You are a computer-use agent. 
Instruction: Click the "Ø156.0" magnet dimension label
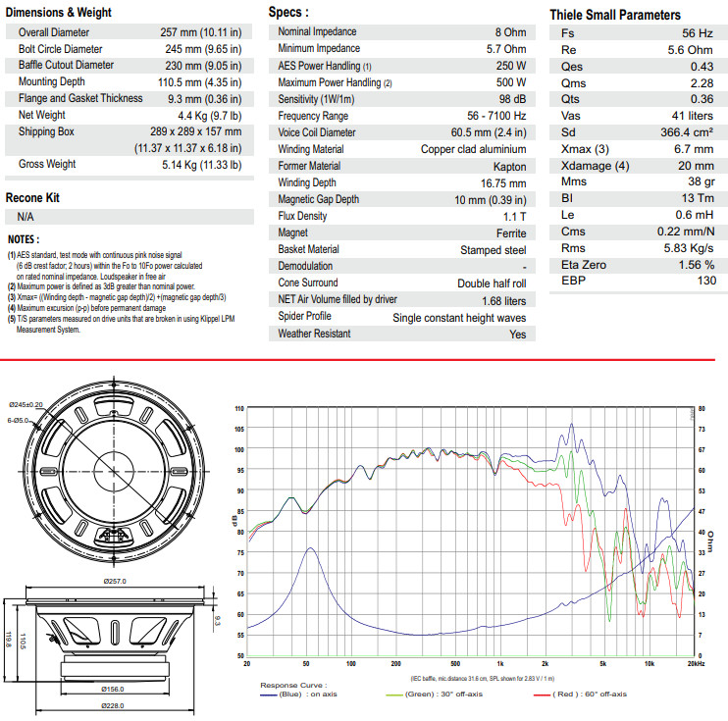[113, 690]
